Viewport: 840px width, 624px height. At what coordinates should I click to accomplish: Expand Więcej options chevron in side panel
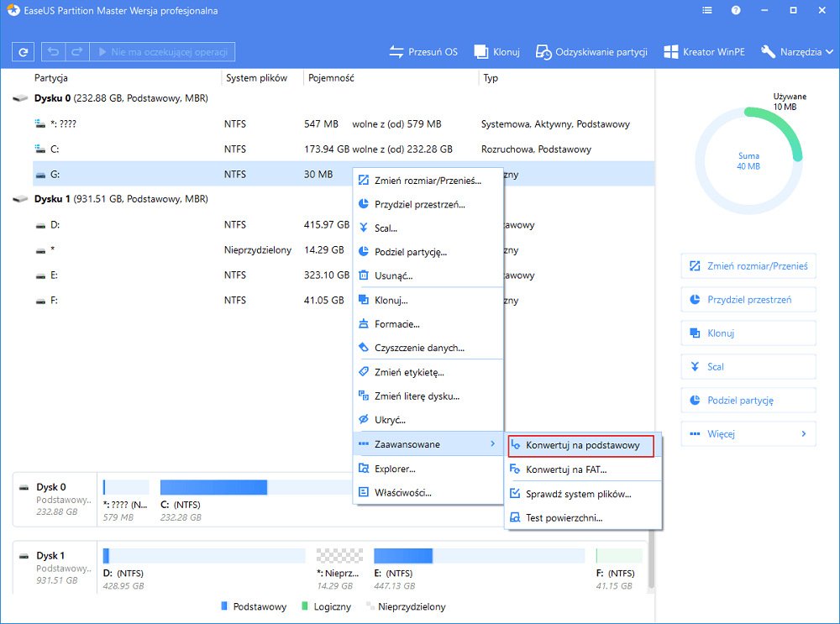[804, 434]
